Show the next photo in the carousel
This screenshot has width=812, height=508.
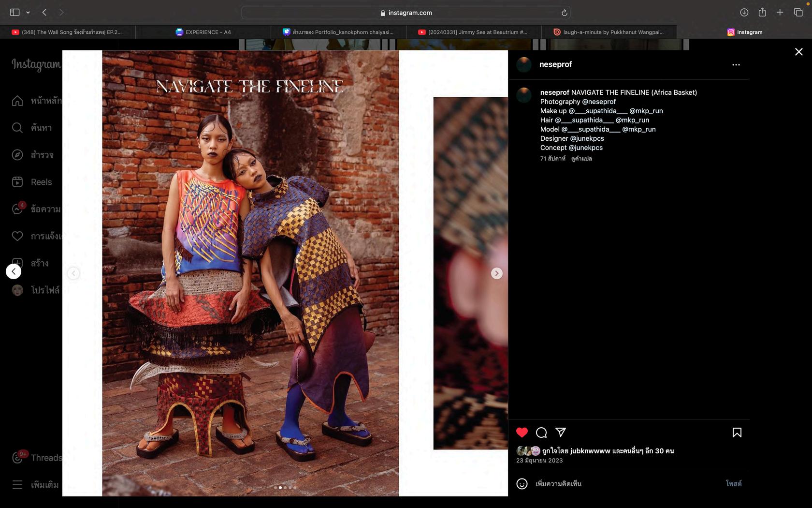coord(496,273)
